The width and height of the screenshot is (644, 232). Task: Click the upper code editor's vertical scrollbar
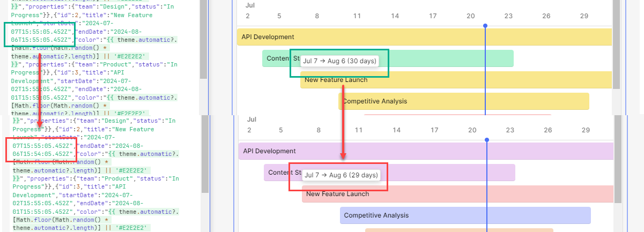pos(204,38)
